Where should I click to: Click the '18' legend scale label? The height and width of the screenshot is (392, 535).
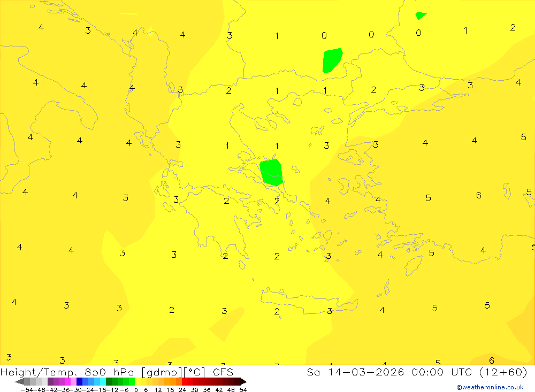(170, 390)
